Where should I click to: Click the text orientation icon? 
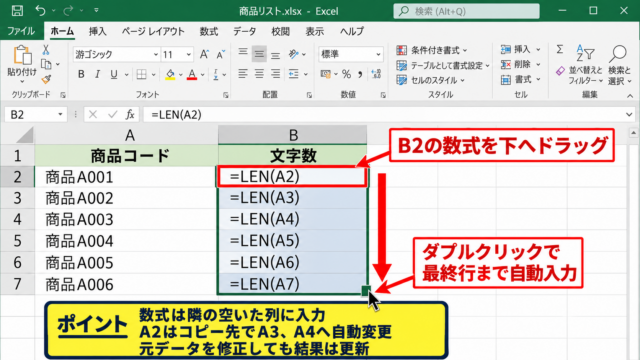[293, 54]
